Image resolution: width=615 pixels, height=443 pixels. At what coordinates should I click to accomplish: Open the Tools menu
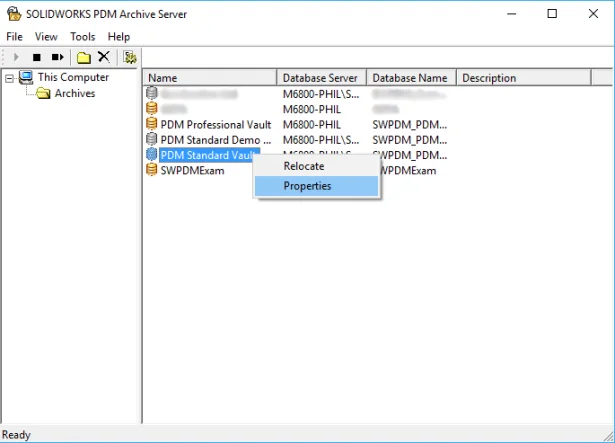pos(83,36)
